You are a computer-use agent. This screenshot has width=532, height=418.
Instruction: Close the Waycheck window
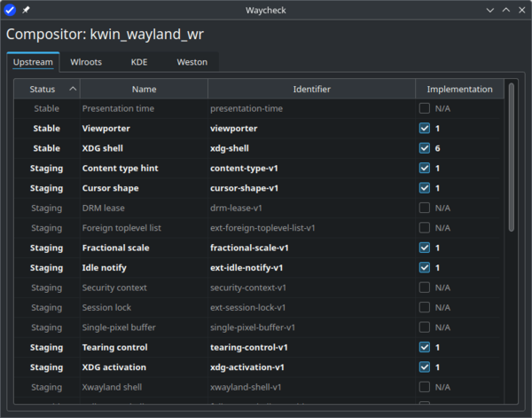pyautogui.click(x=520, y=10)
